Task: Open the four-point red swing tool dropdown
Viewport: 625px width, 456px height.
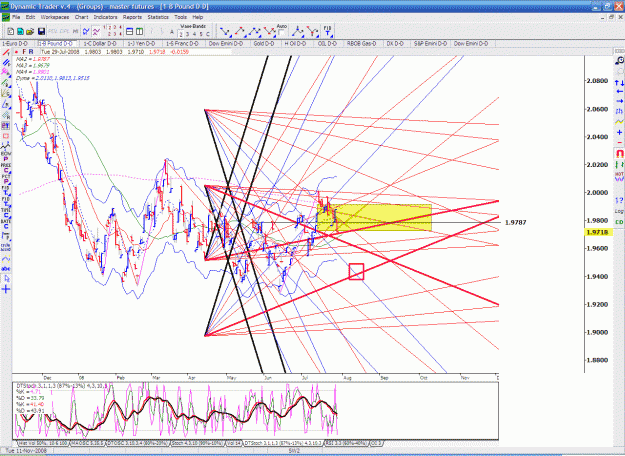Action: (269, 31)
